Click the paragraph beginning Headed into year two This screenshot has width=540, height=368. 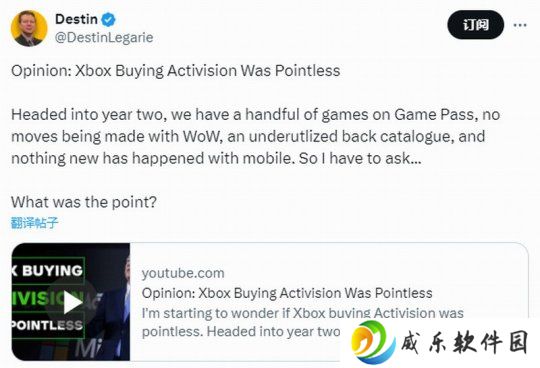point(256,136)
